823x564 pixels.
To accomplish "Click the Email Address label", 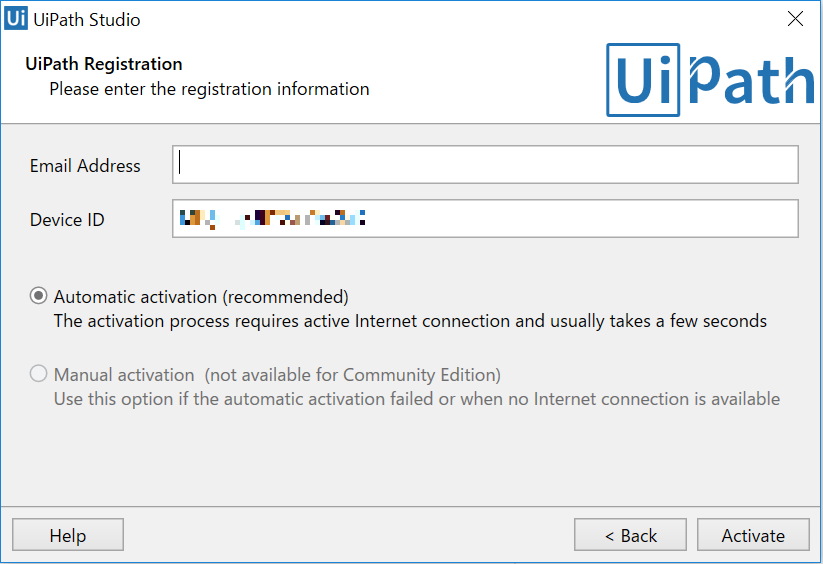I will click(85, 166).
